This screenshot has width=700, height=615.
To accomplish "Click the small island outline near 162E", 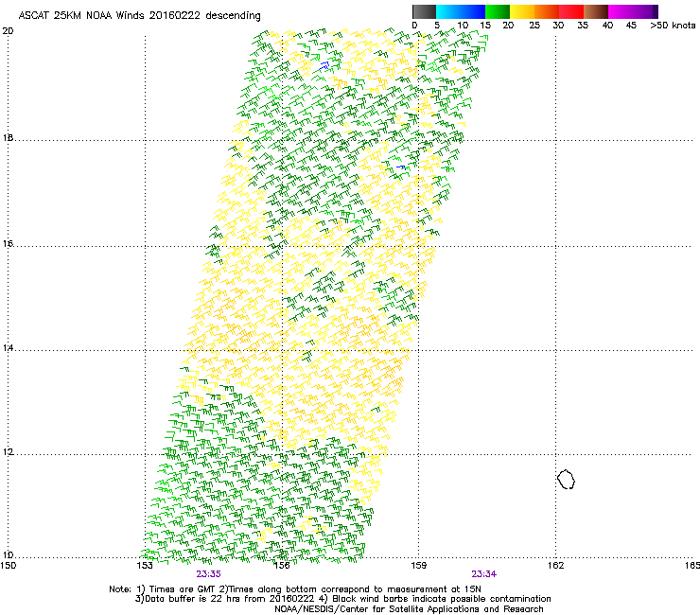I will click(566, 479).
